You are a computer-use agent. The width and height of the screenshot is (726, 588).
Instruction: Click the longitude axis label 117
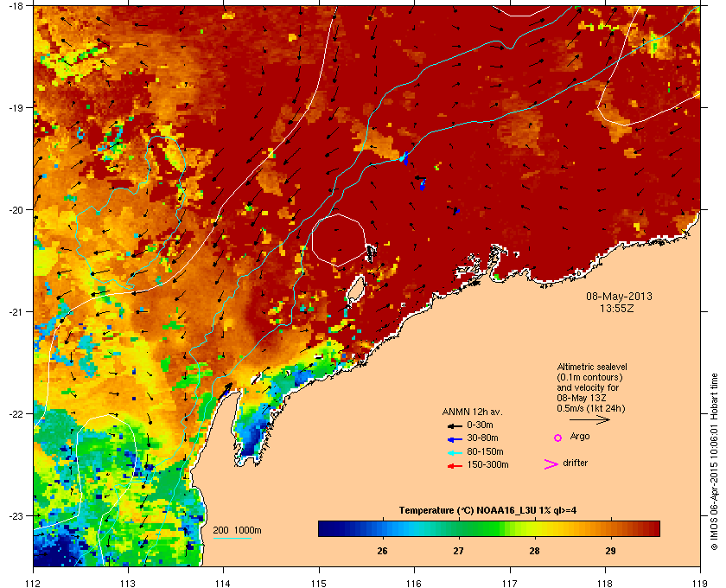click(509, 583)
